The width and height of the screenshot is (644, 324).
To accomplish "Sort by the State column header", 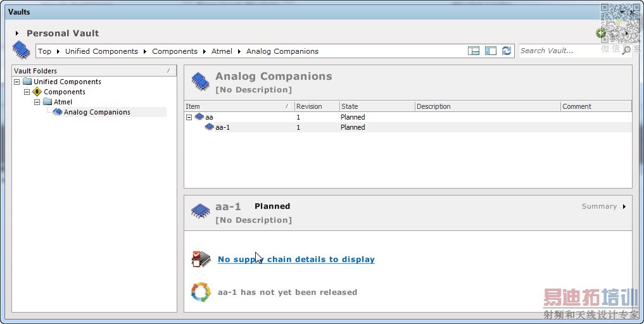I will pos(377,106).
